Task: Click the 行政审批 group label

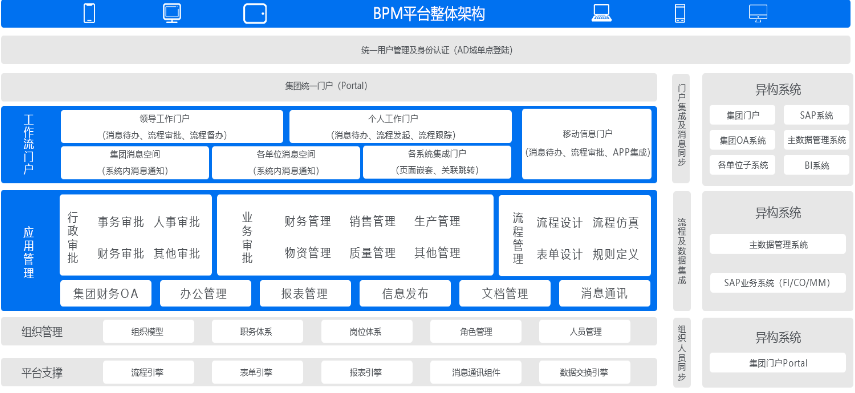Action: tap(73, 238)
